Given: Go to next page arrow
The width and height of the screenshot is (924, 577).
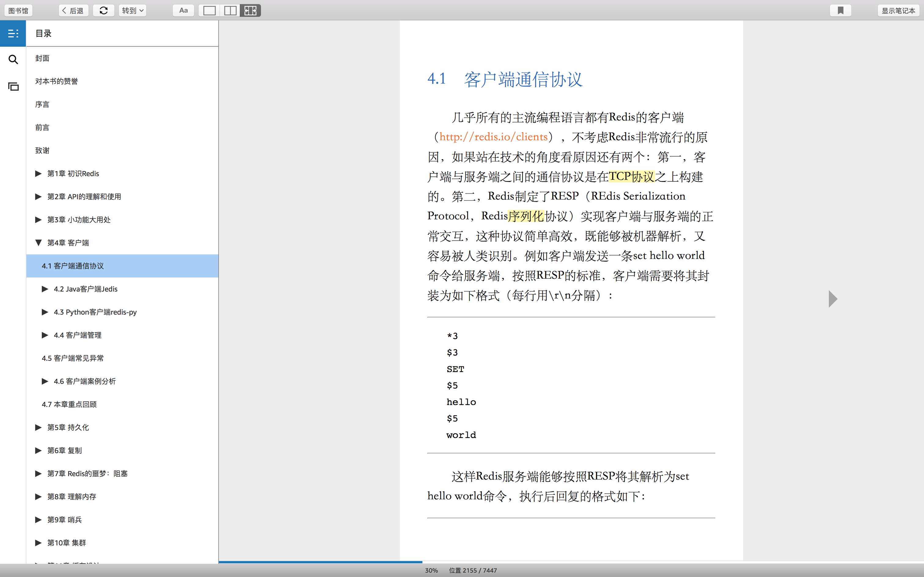Looking at the screenshot, I should (x=833, y=299).
